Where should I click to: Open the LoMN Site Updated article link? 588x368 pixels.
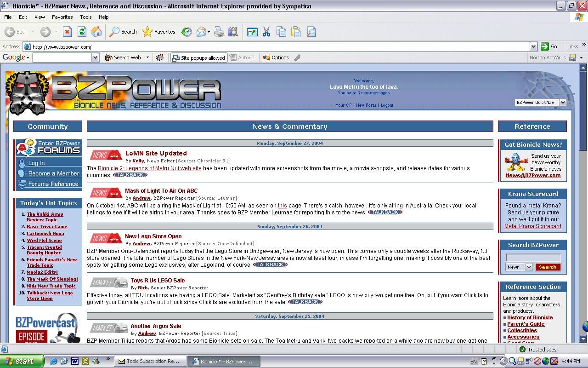tap(156, 153)
